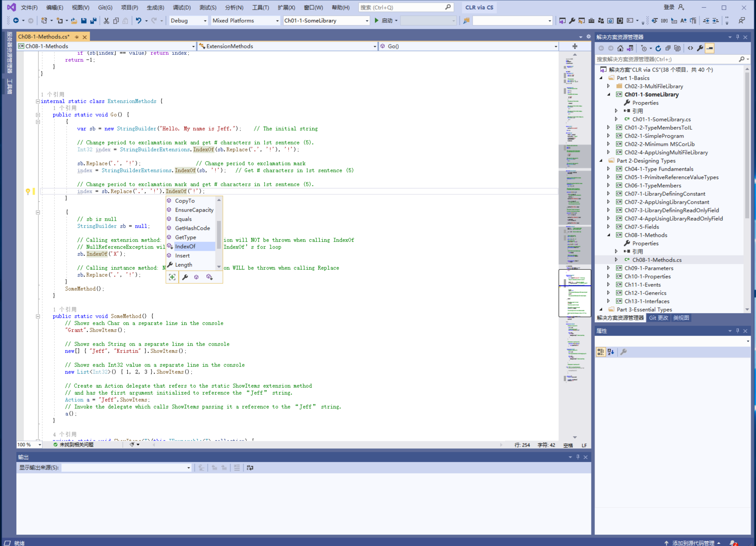The width and height of the screenshot is (756, 546).
Task: Click Solution Explorer home icon
Action: click(620, 48)
